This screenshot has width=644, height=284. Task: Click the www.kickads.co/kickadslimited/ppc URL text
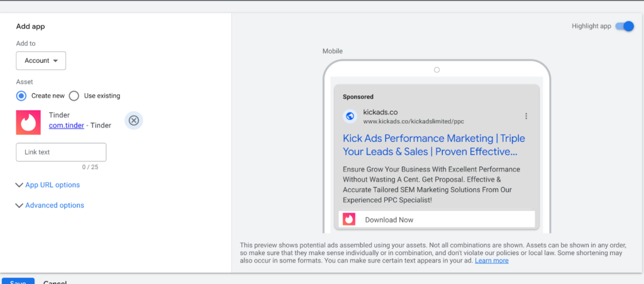(414, 121)
